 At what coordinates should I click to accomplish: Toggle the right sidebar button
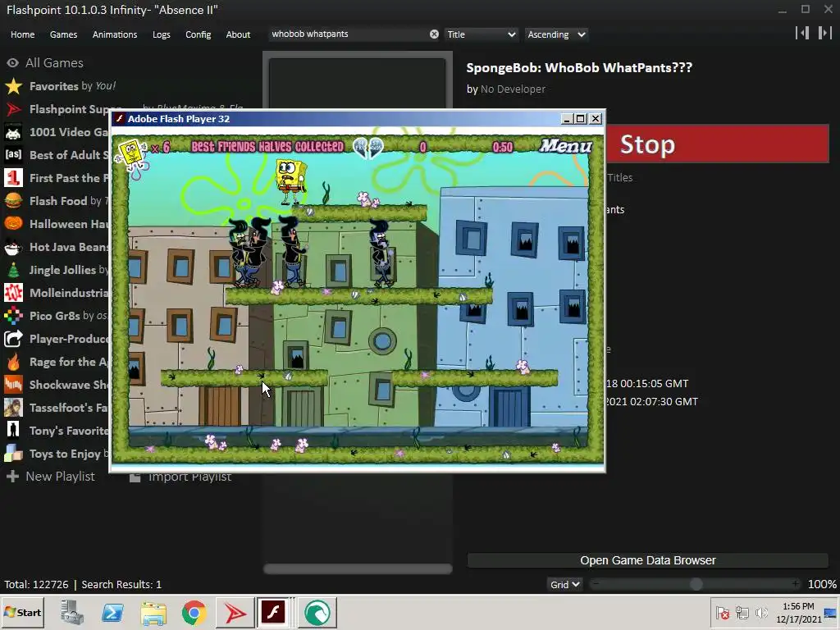tap(824, 33)
